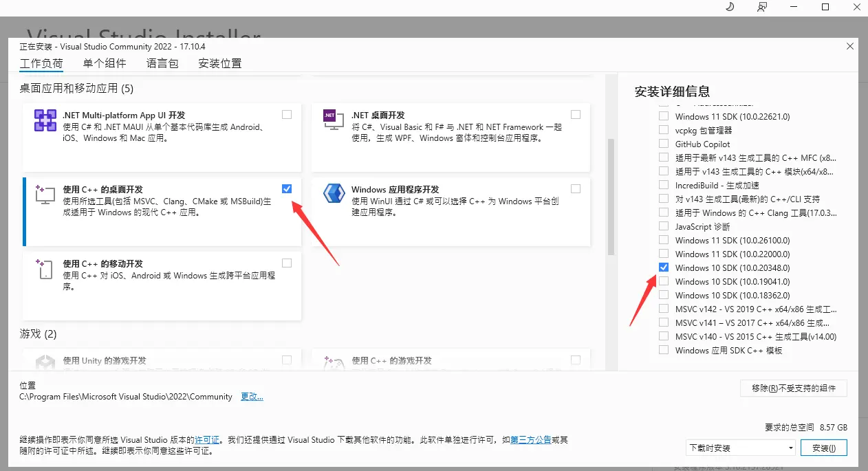Click the 游戏 (2) section header
Image resolution: width=868 pixels, height=471 pixels.
tap(38, 334)
